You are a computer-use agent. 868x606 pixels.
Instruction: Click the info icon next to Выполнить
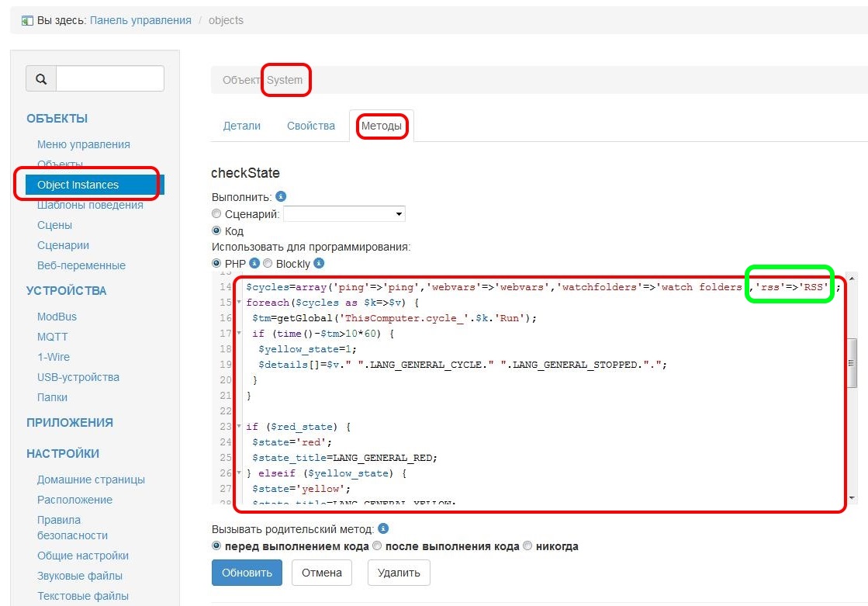[x=281, y=196]
